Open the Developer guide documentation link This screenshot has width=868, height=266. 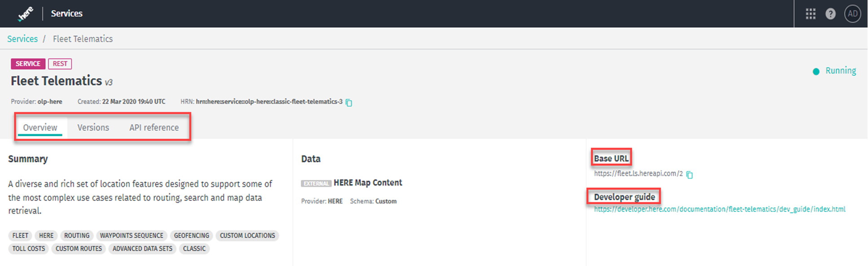point(719,209)
